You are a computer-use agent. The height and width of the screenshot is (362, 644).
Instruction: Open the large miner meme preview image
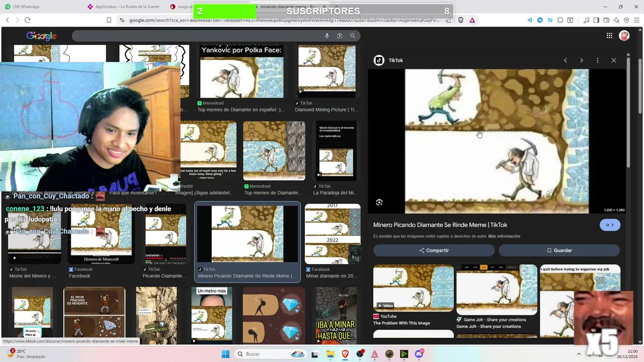tap(497, 141)
